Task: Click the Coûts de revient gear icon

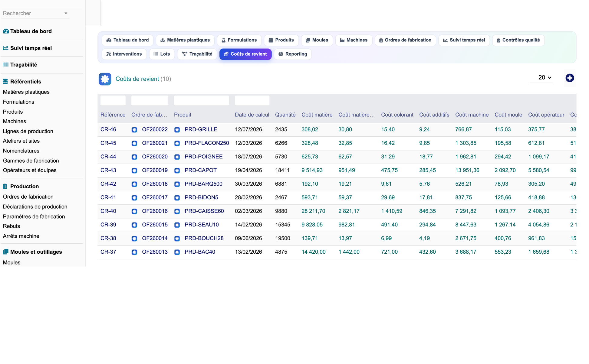Action: coord(105,79)
